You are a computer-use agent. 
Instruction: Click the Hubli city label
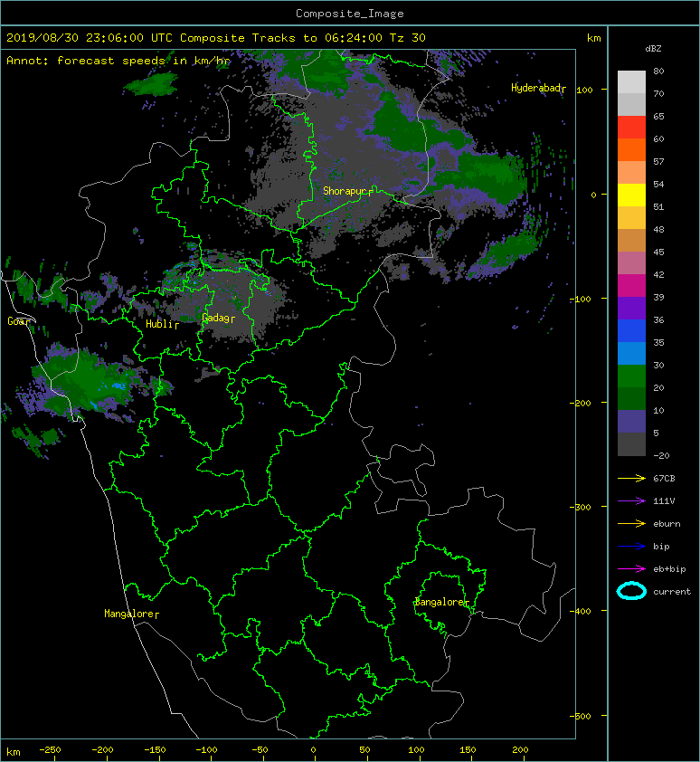click(x=159, y=324)
